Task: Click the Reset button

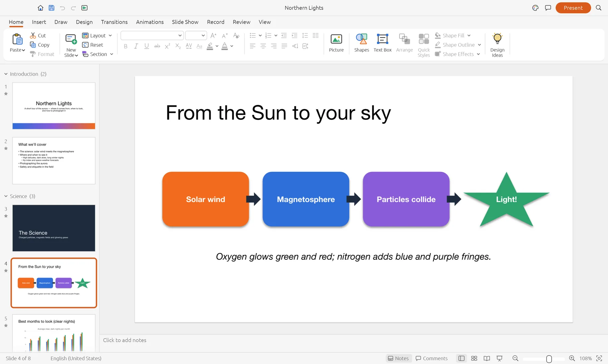Action: (x=93, y=45)
